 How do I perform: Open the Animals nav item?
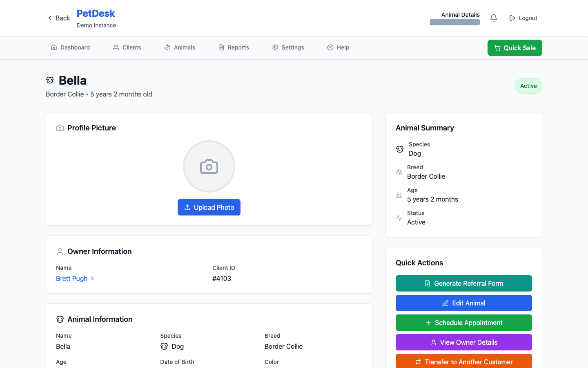coord(180,47)
